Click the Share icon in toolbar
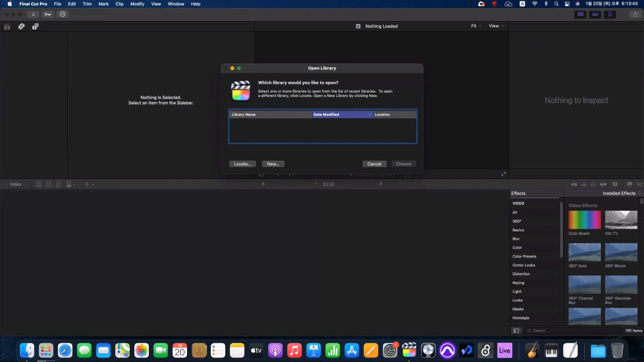This screenshot has width=644, height=362. point(635,14)
